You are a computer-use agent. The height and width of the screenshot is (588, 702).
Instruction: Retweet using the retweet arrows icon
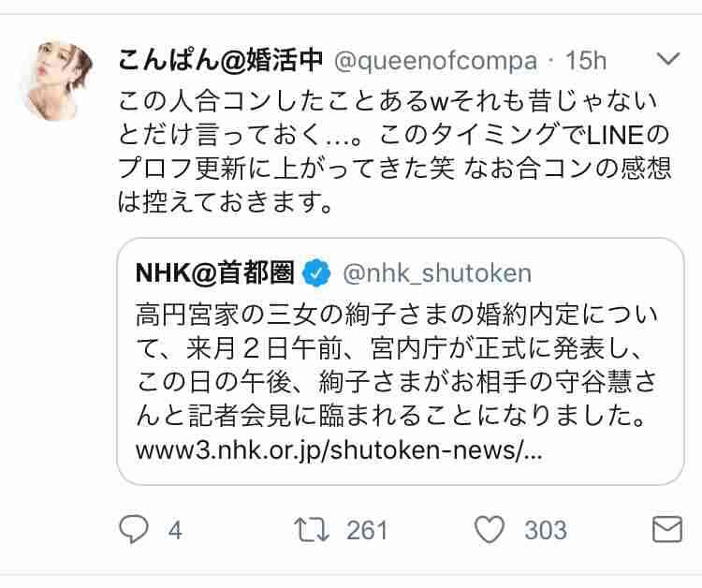(312, 530)
